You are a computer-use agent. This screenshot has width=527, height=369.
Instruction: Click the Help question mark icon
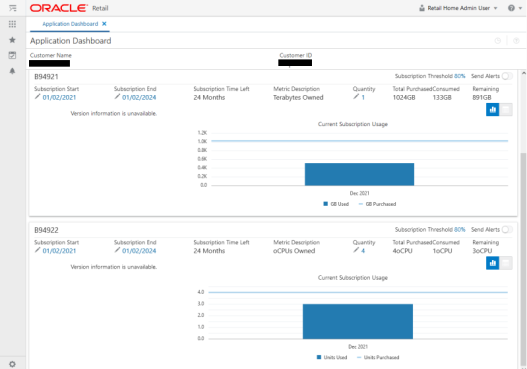point(511,8)
